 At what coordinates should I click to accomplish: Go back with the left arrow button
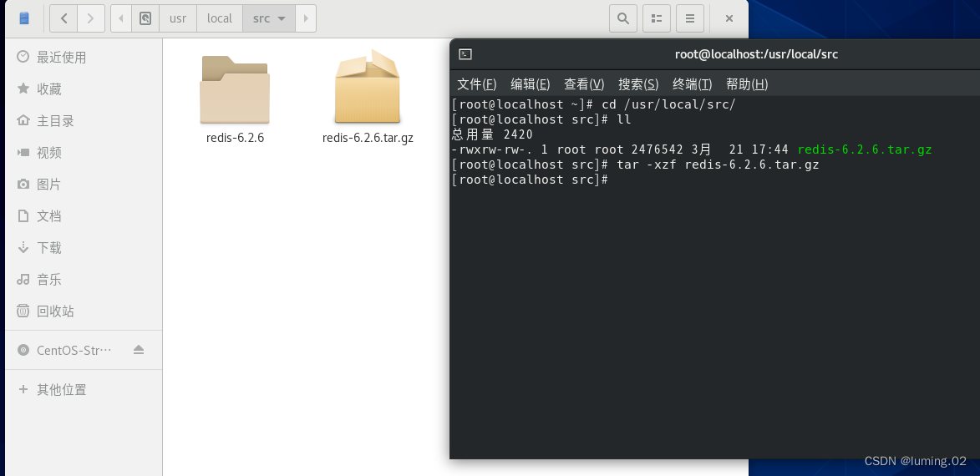click(x=63, y=18)
